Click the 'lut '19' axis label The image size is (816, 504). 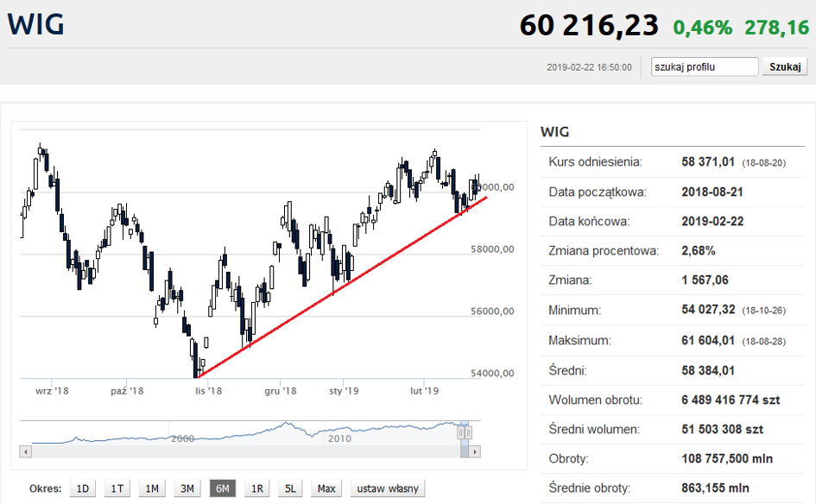(424, 391)
